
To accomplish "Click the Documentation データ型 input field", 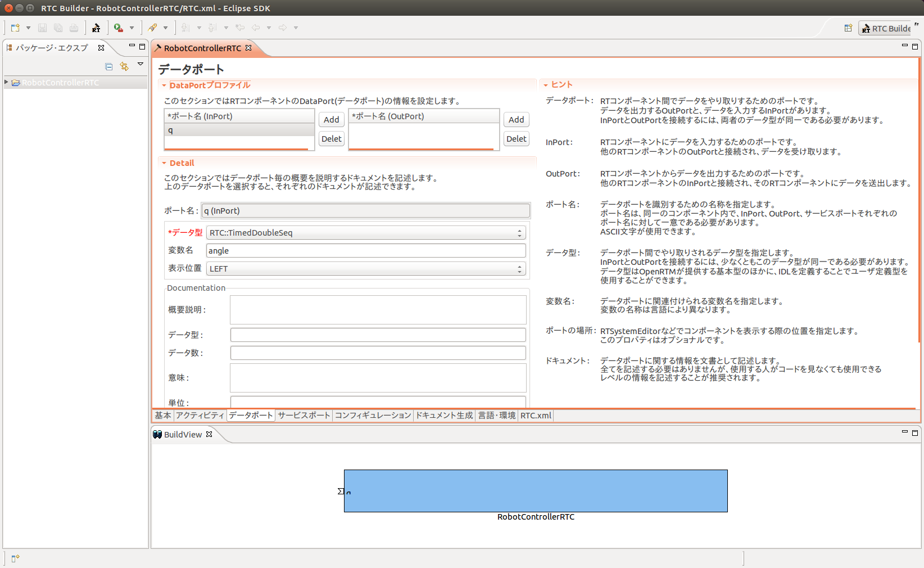I will [378, 335].
